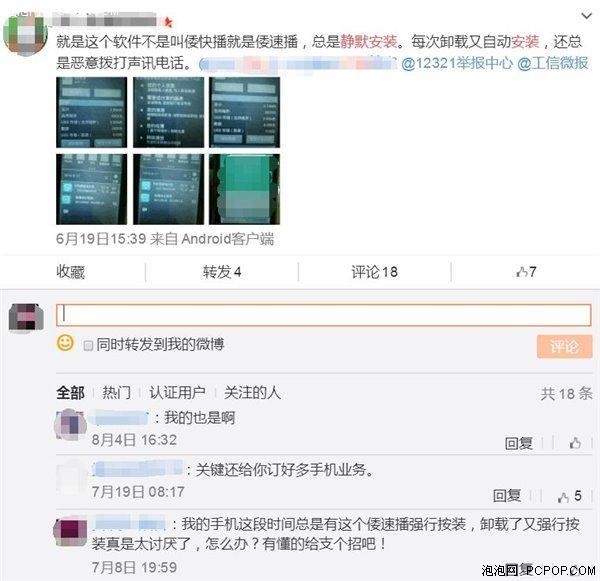Viewport: 600px width, 581px height.
Task: Select the 热门 comments tab
Action: (116, 393)
